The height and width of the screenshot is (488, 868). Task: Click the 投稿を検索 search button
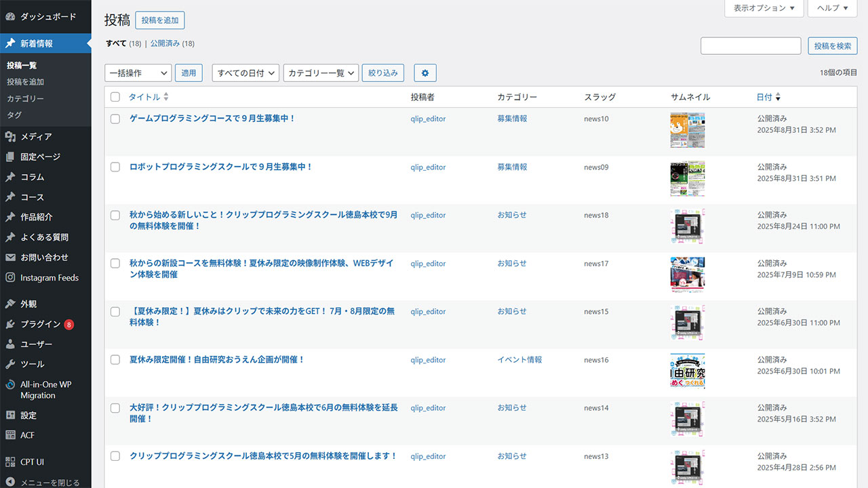pos(832,46)
